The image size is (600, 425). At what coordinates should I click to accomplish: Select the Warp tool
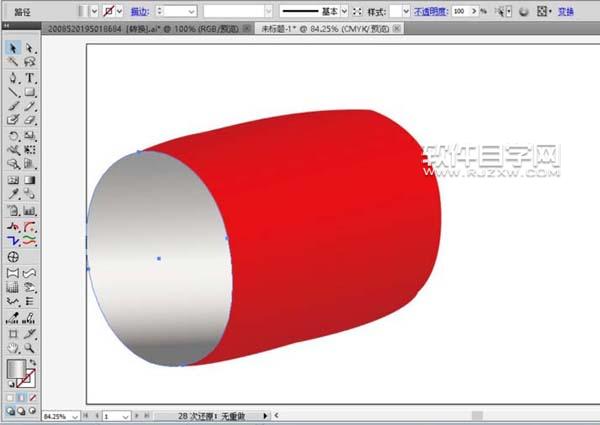(13, 150)
